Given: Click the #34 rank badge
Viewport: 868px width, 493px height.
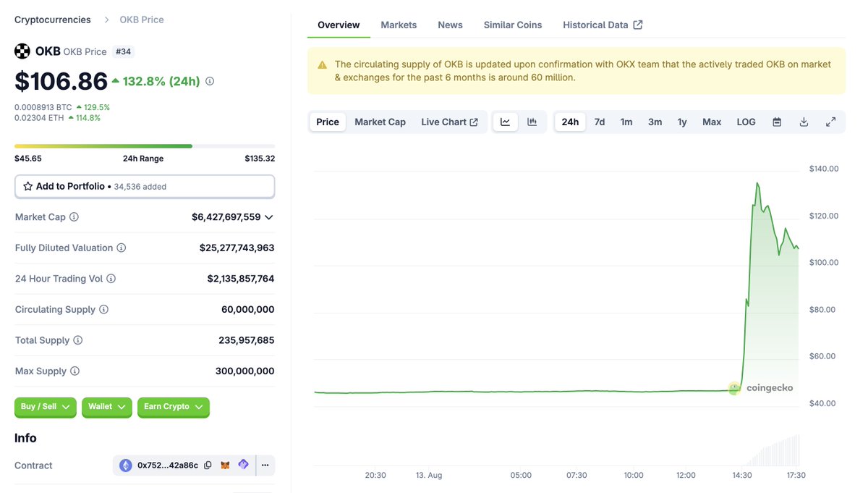Looking at the screenshot, I should pyautogui.click(x=124, y=51).
